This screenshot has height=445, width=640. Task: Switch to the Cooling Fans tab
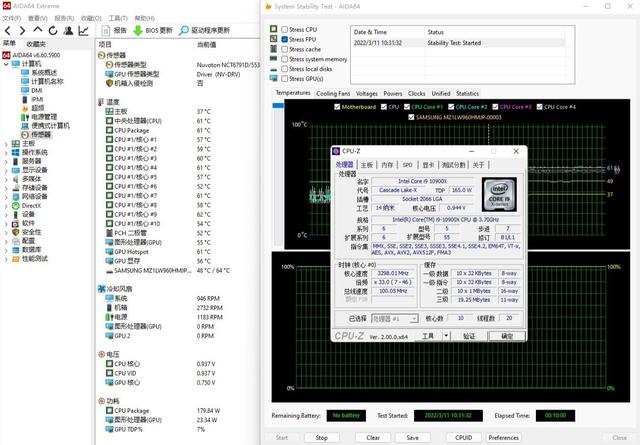[333, 93]
